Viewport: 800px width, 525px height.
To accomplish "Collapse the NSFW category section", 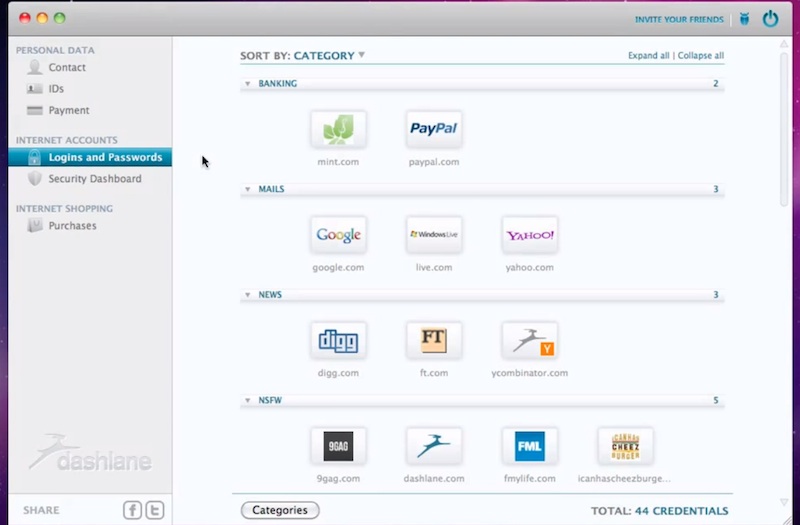I will tap(248, 401).
